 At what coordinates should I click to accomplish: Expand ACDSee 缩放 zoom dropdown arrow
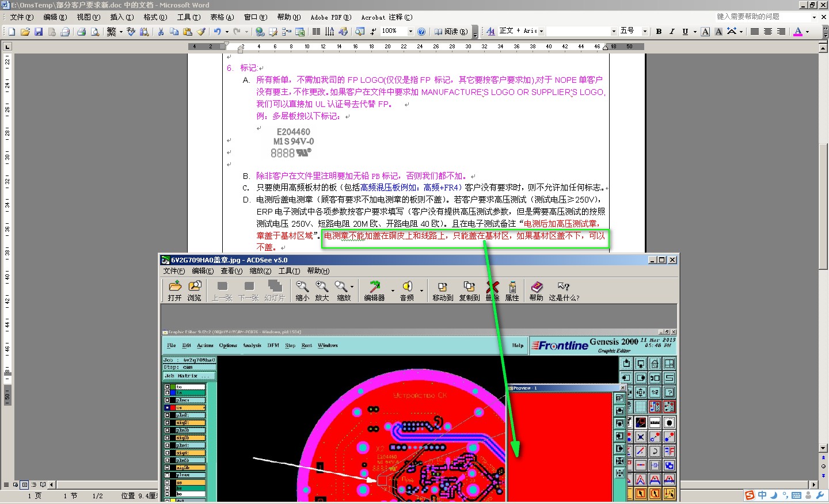pyautogui.click(x=352, y=287)
